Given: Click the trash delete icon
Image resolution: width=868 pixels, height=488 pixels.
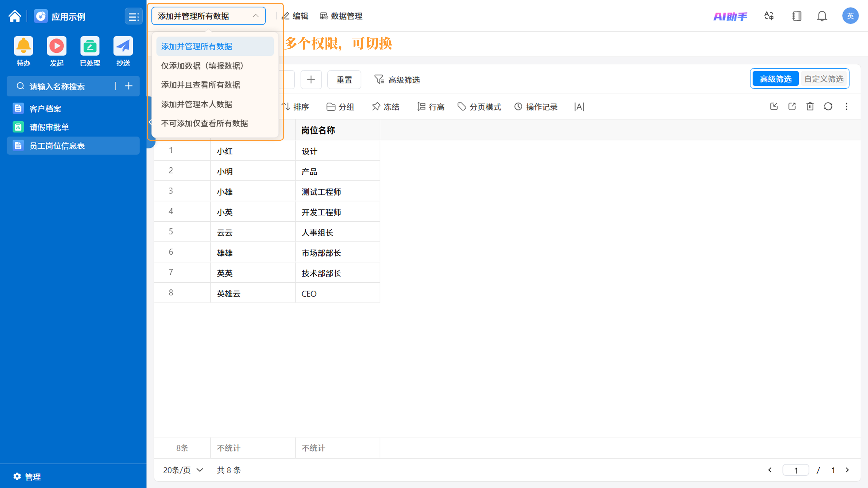Looking at the screenshot, I should (810, 107).
